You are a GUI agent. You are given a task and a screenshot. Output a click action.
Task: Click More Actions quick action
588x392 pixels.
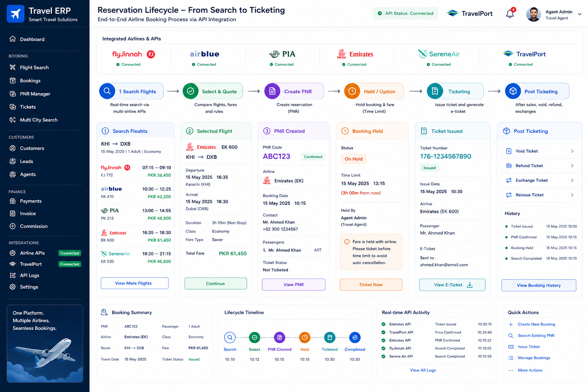tap(525, 370)
